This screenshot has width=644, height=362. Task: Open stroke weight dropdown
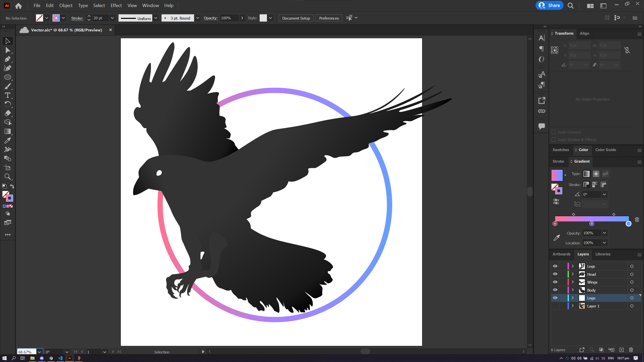pyautogui.click(x=112, y=18)
